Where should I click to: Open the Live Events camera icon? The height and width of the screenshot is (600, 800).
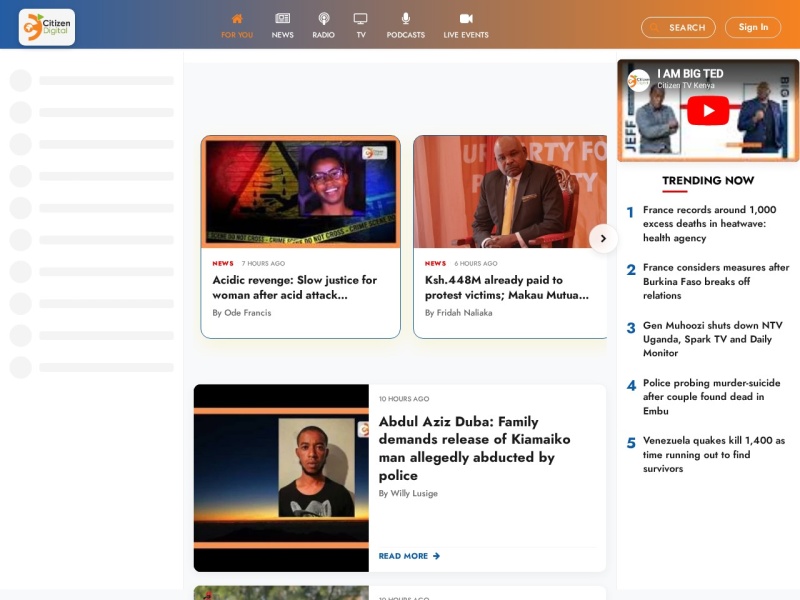tap(466, 19)
